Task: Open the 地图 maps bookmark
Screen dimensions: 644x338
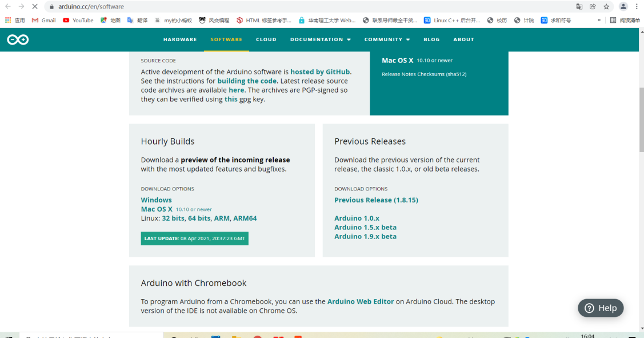Action: click(x=110, y=20)
